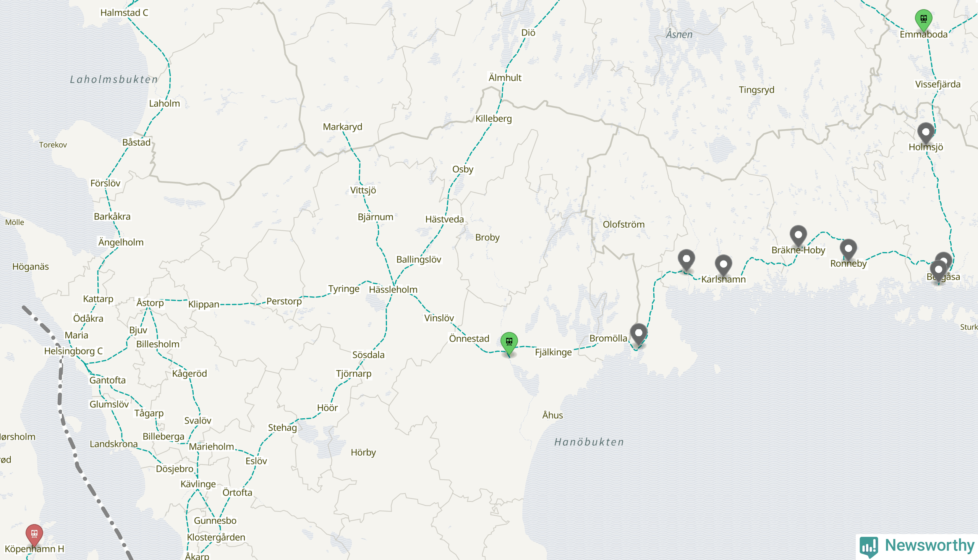Select the front gray pin at Bergåsa

[938, 270]
